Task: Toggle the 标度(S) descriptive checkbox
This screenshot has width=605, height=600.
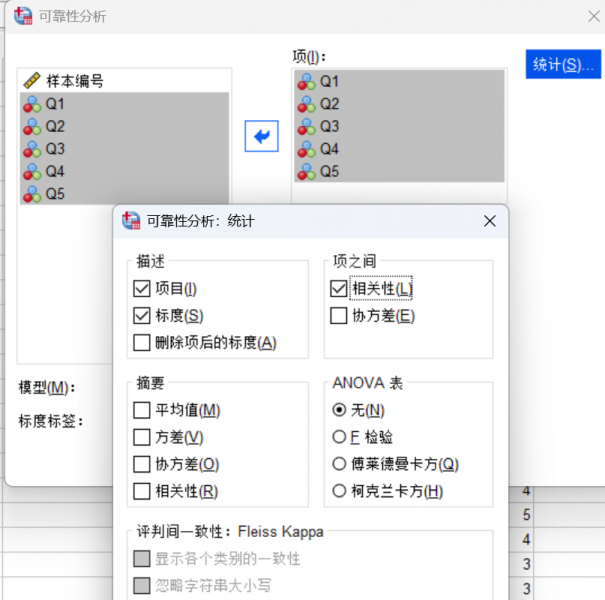Action: pyautogui.click(x=142, y=316)
